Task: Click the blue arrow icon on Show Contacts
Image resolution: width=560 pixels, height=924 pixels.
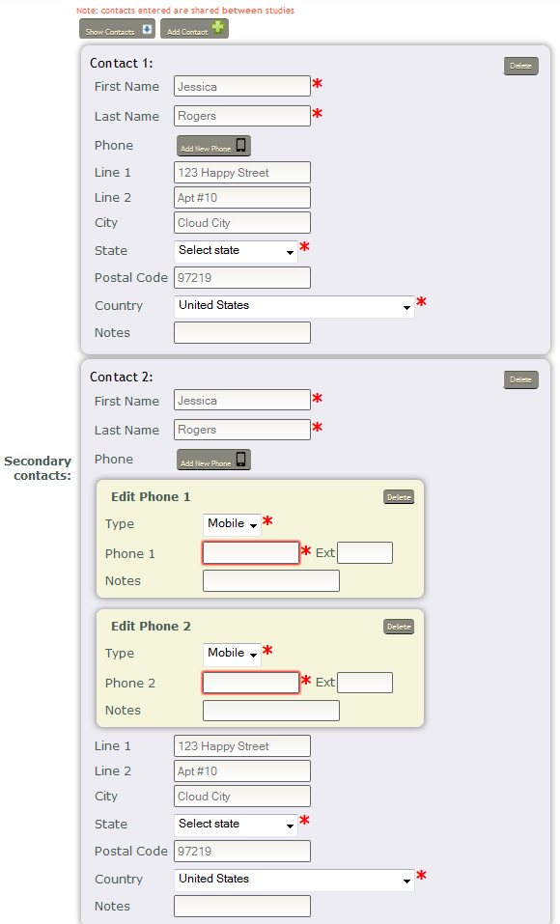Action: coord(147,30)
